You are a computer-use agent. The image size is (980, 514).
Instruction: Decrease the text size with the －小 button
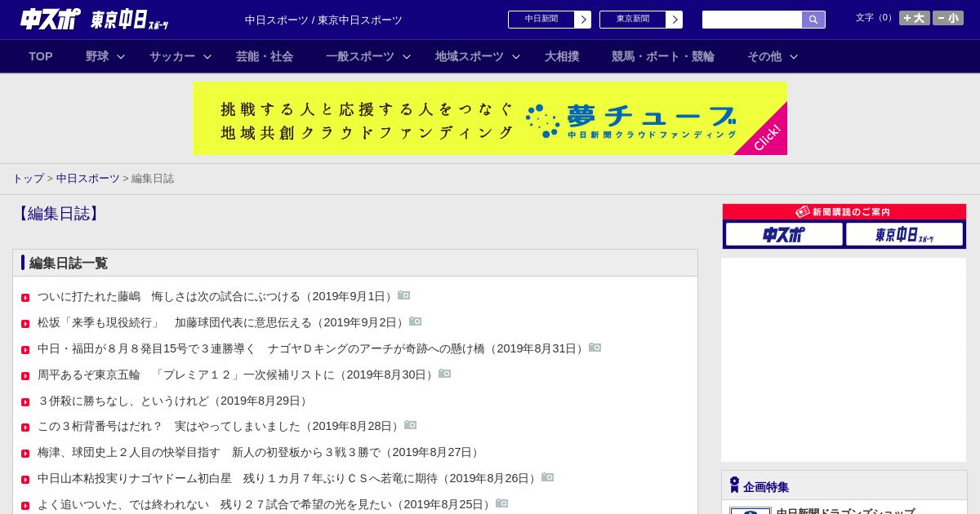point(947,18)
